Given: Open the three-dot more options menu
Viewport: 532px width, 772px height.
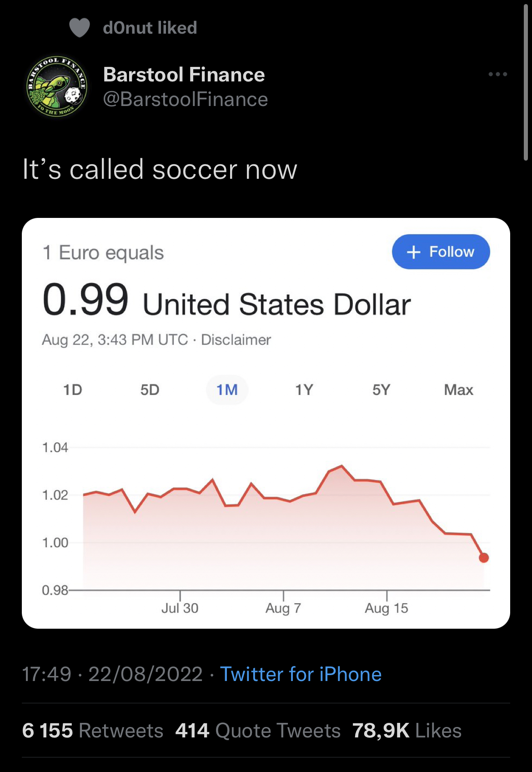Looking at the screenshot, I should 498,74.
